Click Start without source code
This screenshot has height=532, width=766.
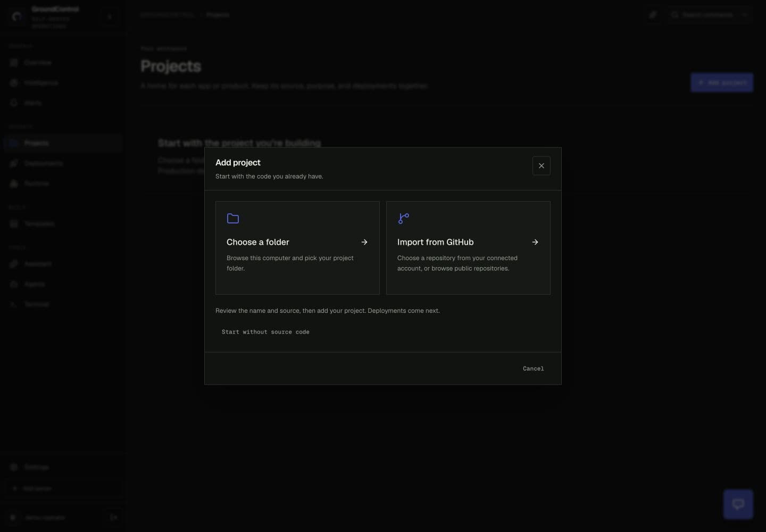(265, 332)
